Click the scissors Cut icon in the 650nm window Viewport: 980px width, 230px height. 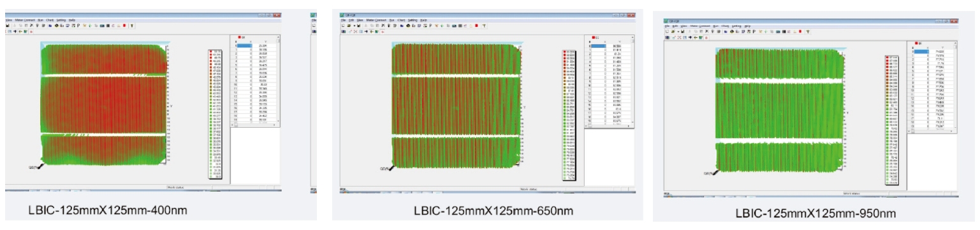click(x=366, y=26)
